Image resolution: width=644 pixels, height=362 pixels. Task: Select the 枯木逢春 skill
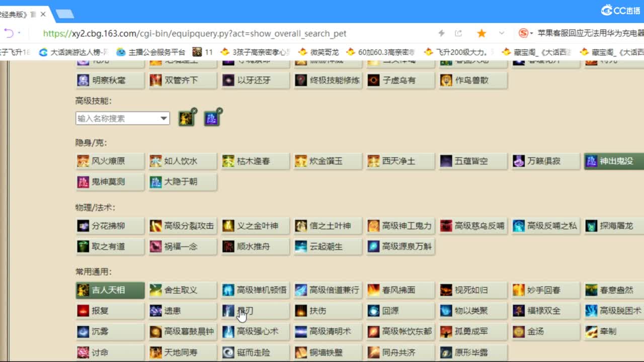[x=256, y=161]
